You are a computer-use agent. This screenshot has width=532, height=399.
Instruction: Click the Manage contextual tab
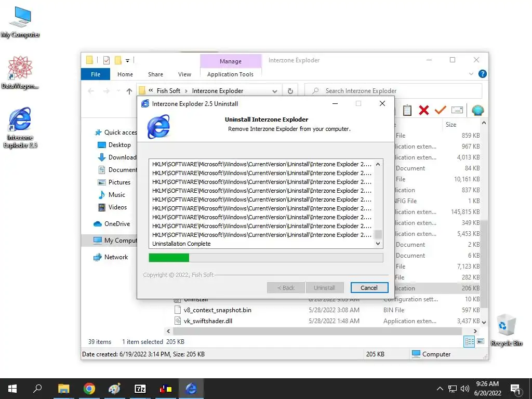click(231, 61)
